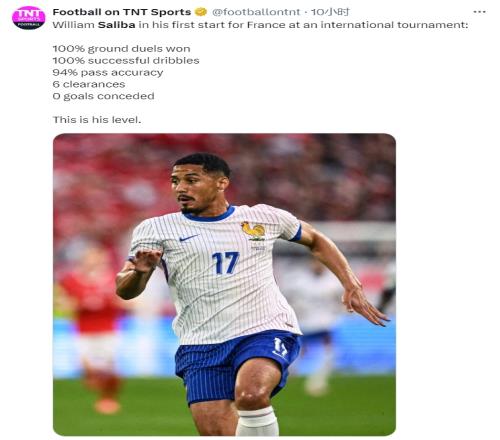Click the Nike swoosh on the shirt
The width and height of the screenshot is (500, 440).
click(x=188, y=238)
